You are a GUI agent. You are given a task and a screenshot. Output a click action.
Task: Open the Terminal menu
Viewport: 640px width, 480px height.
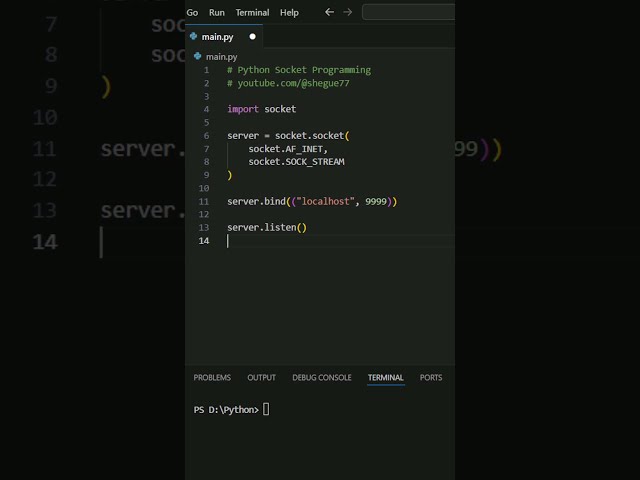pos(252,13)
